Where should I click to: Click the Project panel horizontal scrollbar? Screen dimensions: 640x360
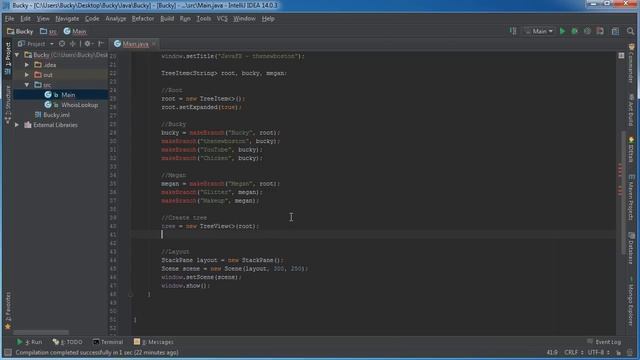coord(41,332)
